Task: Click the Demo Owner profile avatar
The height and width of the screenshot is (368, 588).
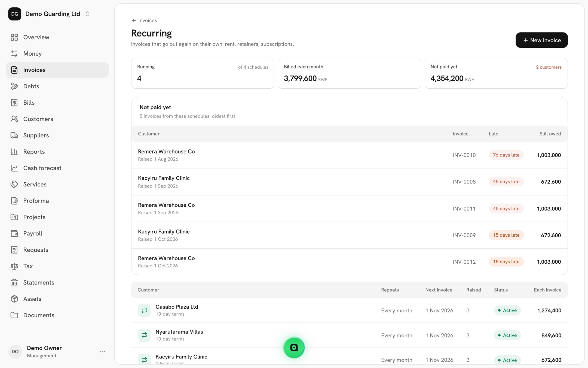Action: (15, 352)
